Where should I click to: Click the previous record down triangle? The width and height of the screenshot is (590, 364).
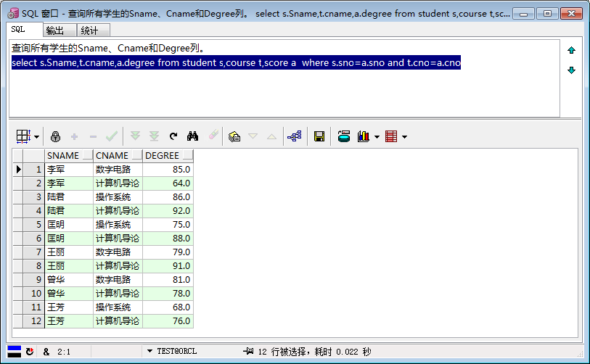253,136
